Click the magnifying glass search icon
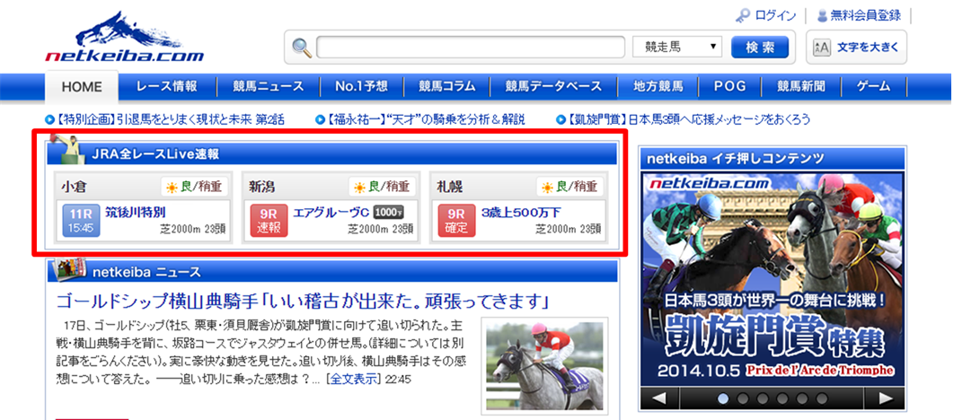This screenshot has width=980, height=420. (303, 48)
